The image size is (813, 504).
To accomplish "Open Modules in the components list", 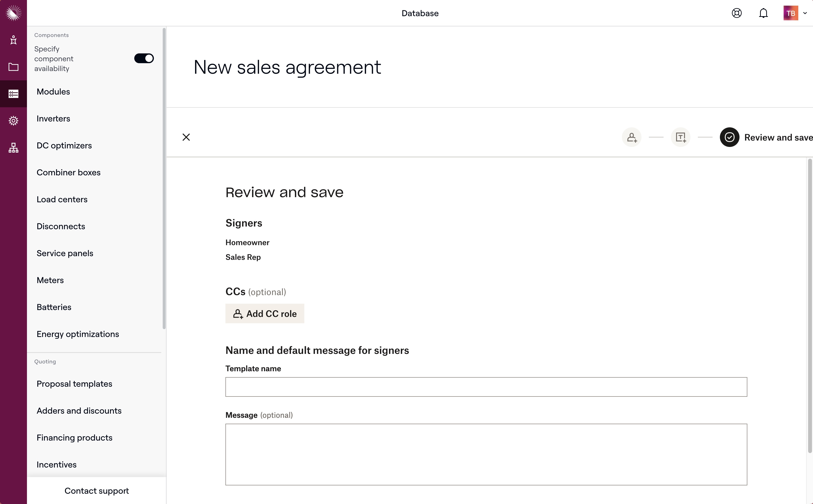I will (x=53, y=92).
